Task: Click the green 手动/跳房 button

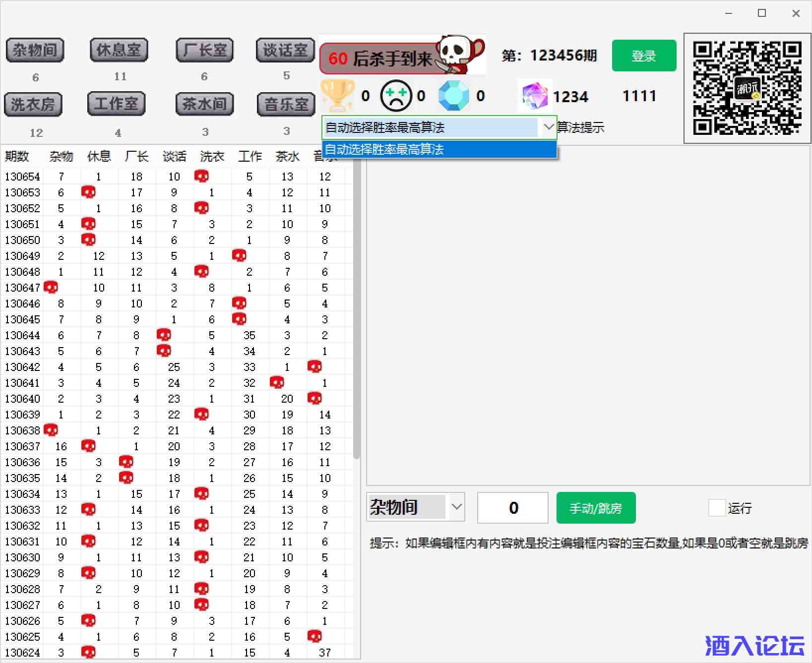Action: (x=596, y=508)
